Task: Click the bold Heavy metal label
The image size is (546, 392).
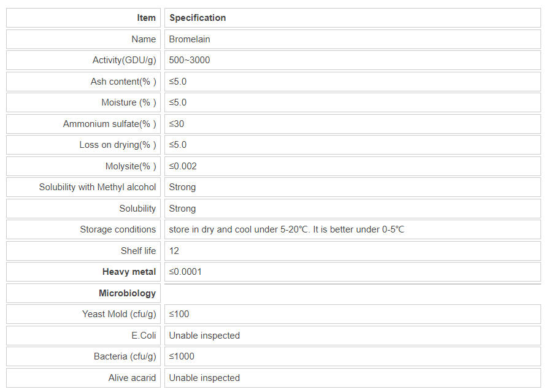Action: [129, 272]
